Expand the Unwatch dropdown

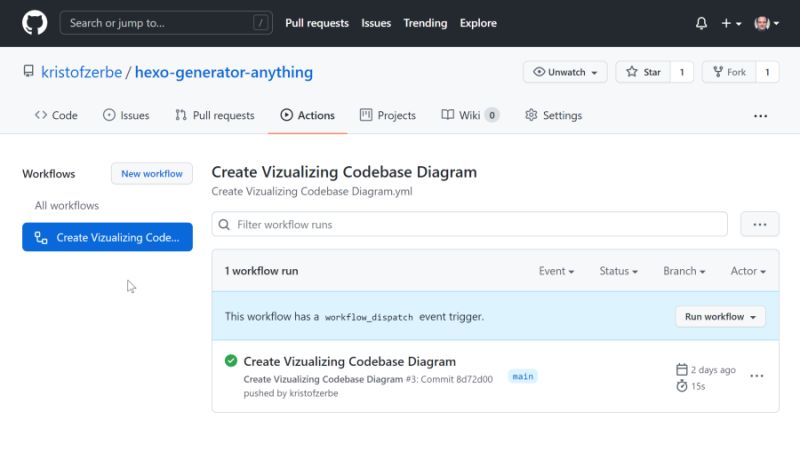tap(565, 72)
